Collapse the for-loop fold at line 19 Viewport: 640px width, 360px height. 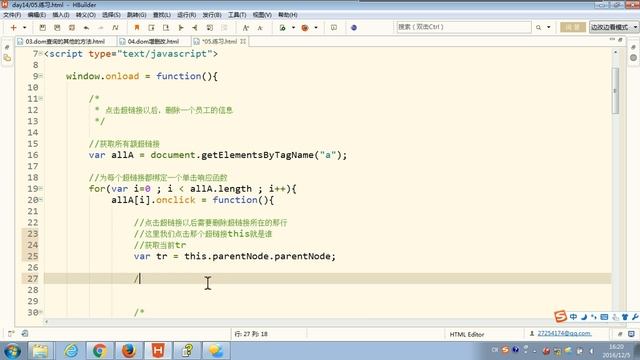coord(41,189)
